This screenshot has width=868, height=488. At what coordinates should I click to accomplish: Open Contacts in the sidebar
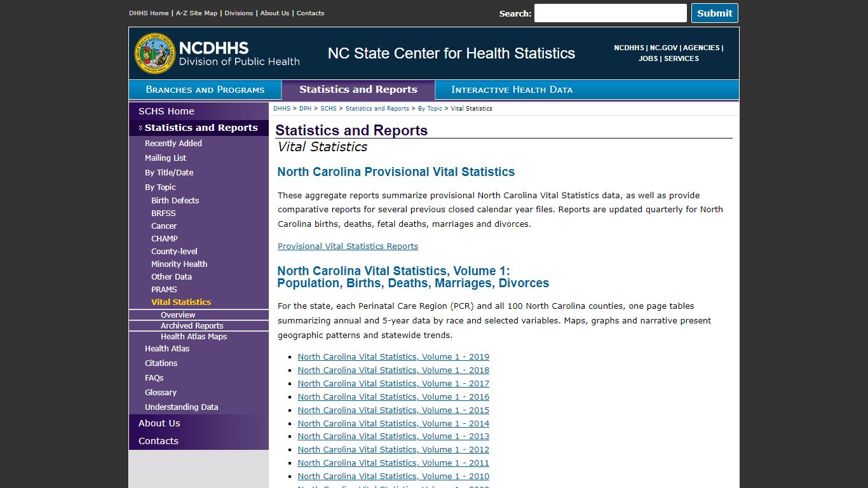[x=158, y=441]
